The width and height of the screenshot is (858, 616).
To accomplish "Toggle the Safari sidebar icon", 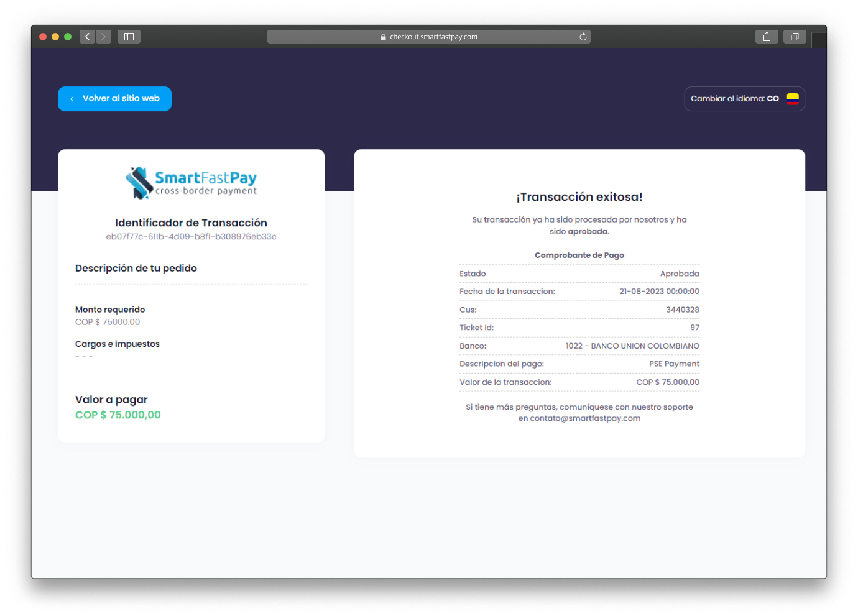I will tap(129, 37).
